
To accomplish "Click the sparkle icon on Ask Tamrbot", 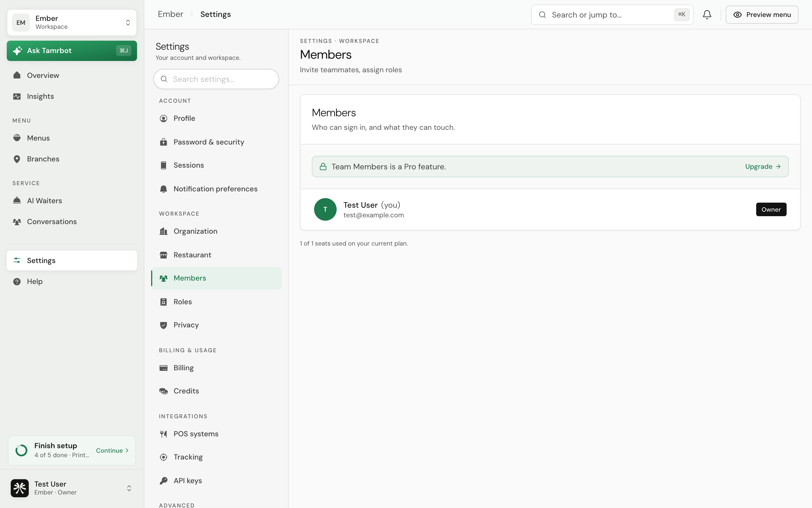I will (x=17, y=51).
